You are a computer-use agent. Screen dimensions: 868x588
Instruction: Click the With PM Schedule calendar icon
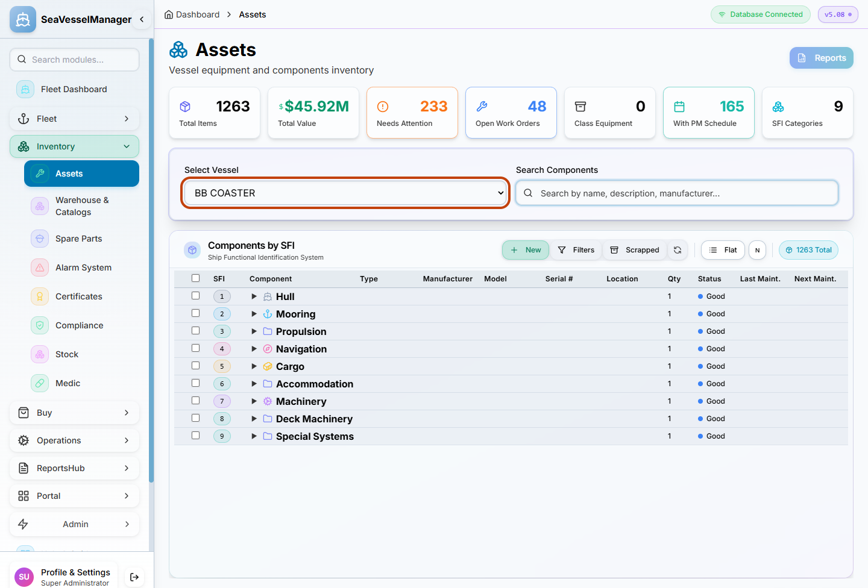coord(679,107)
